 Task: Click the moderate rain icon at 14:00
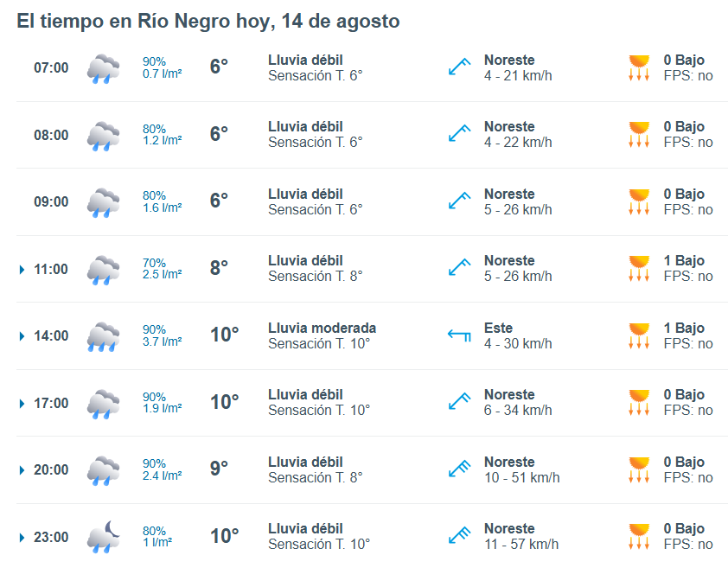point(103,336)
